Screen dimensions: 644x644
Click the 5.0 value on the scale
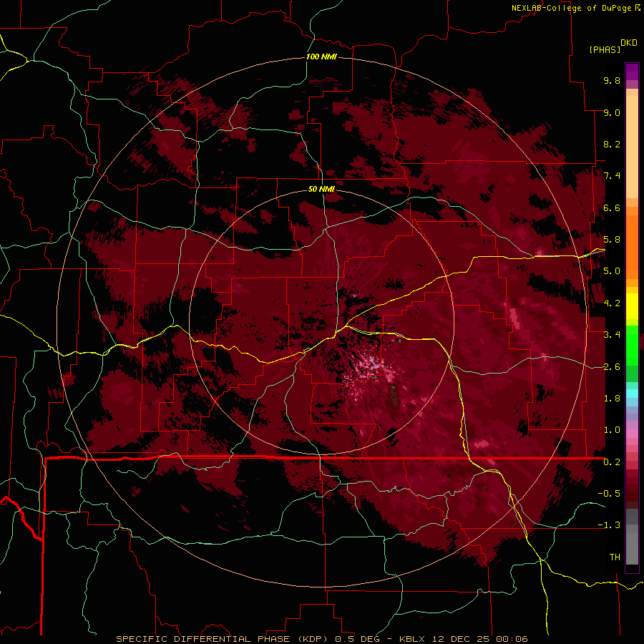612,271
